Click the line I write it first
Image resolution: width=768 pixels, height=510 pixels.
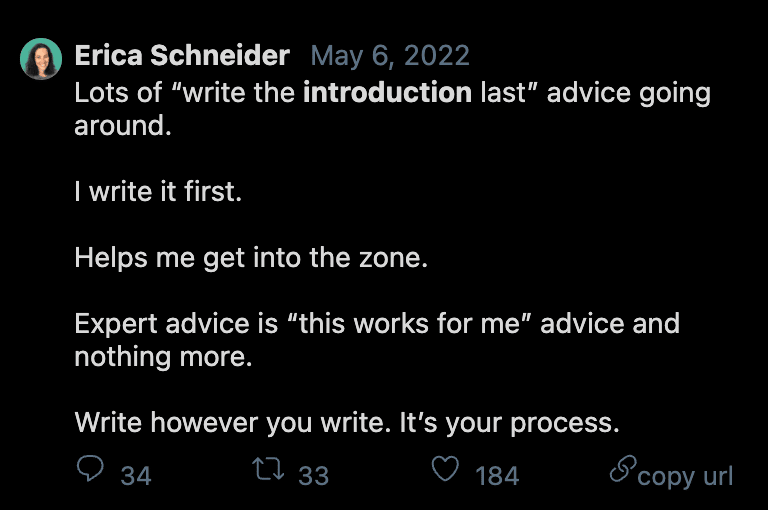pos(158,191)
